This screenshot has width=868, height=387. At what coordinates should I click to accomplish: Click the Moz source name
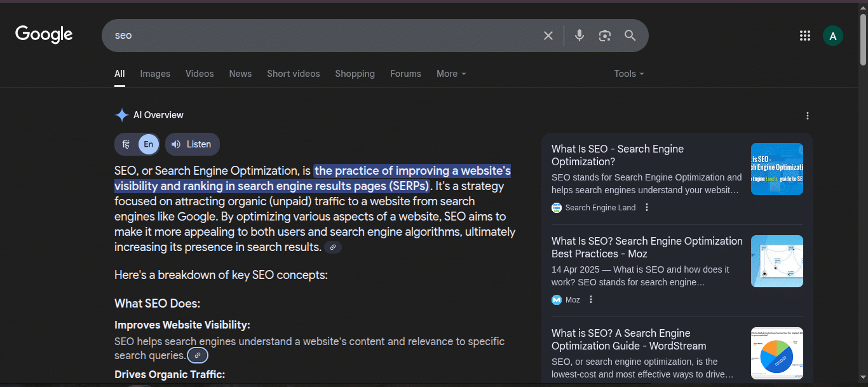click(x=573, y=299)
